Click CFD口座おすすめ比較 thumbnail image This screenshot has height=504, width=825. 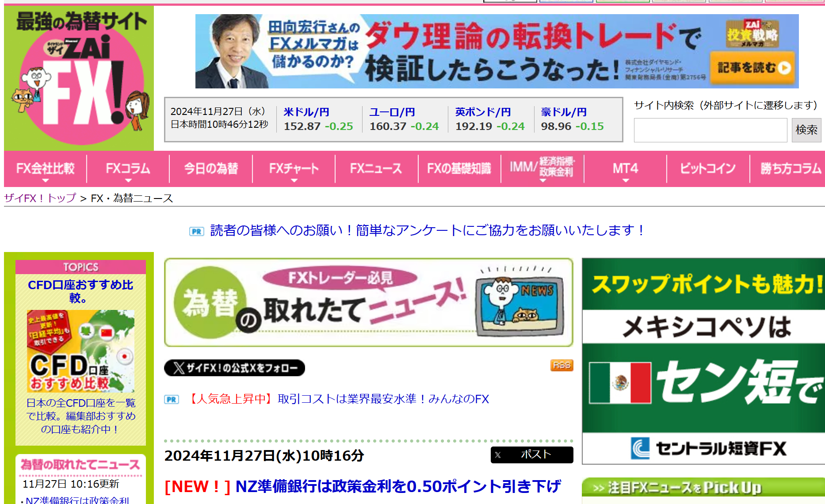(80, 351)
